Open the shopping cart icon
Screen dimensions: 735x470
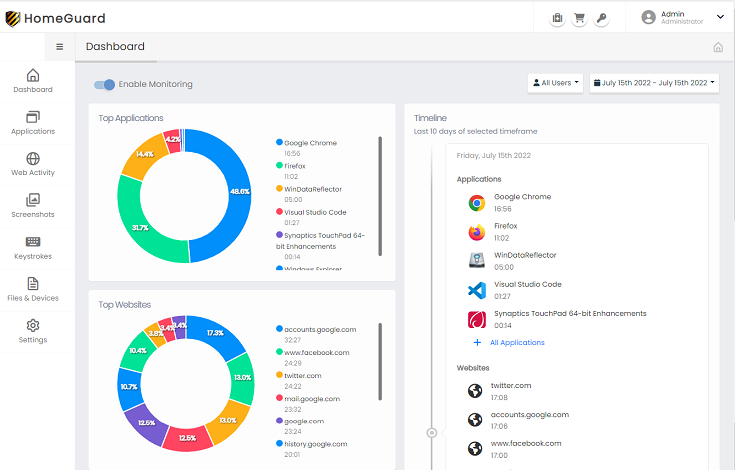point(579,18)
